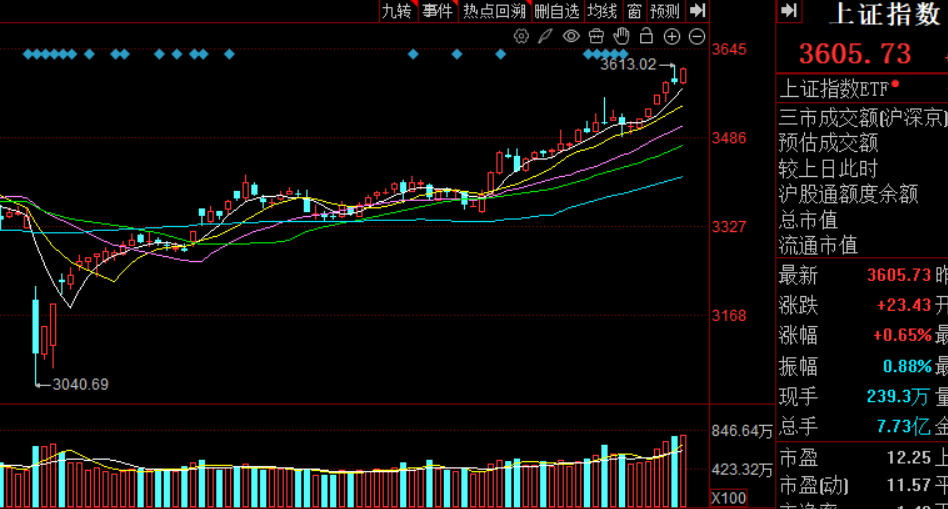Click the 3613.02 high price annotation

coord(628,64)
